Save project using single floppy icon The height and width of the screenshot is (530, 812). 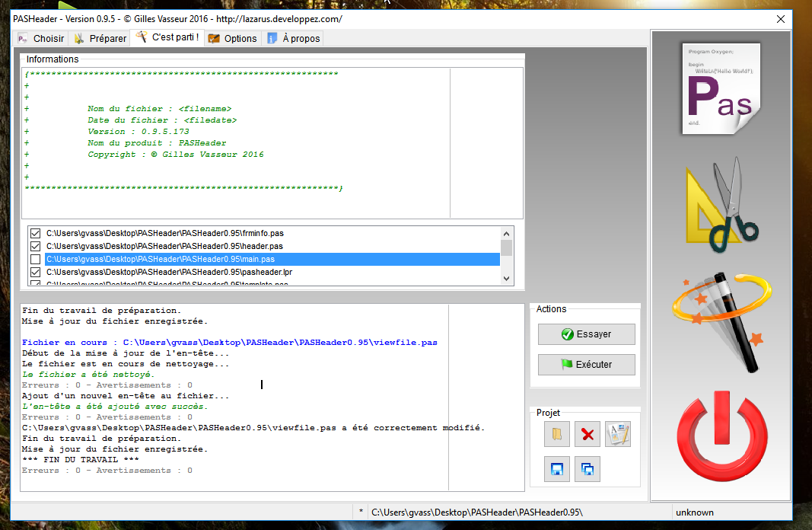pyautogui.click(x=557, y=469)
